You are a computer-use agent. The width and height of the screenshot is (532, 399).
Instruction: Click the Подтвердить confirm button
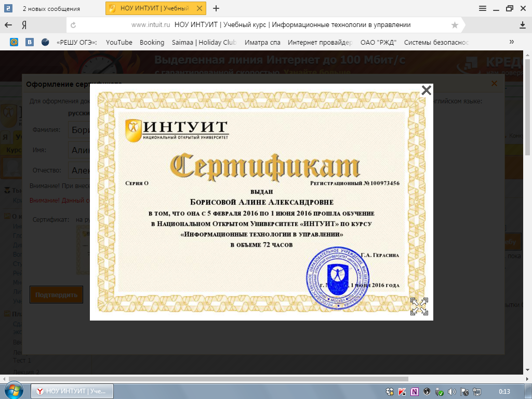tap(56, 295)
